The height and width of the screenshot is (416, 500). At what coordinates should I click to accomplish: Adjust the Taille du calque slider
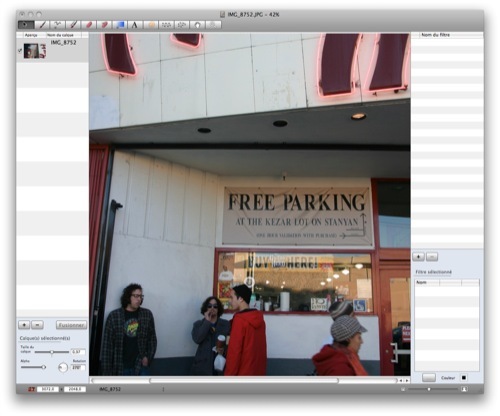(x=52, y=352)
